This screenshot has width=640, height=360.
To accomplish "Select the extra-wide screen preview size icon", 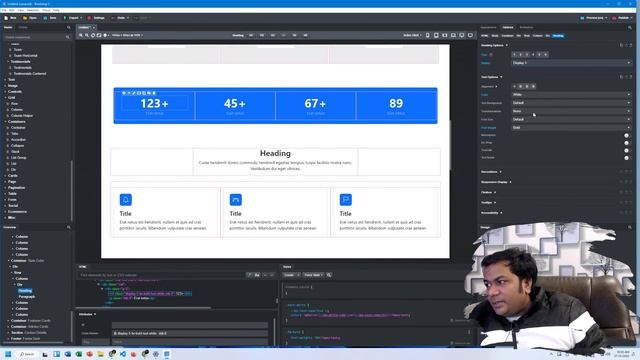I will (471, 36).
